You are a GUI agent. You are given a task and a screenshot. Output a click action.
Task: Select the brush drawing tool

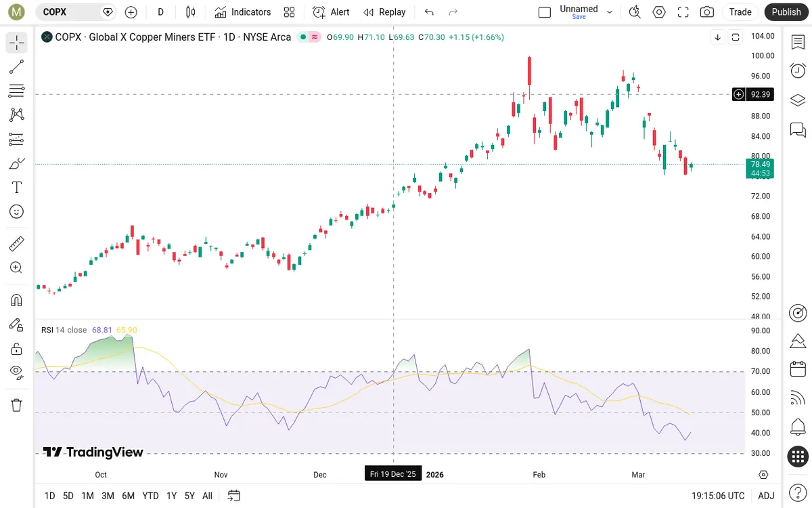pyautogui.click(x=17, y=163)
